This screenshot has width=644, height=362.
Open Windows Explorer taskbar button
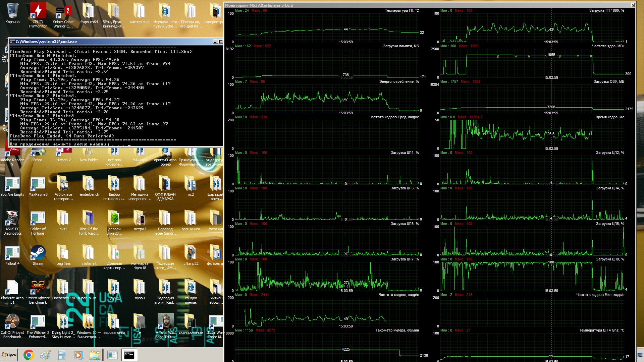coord(95,355)
